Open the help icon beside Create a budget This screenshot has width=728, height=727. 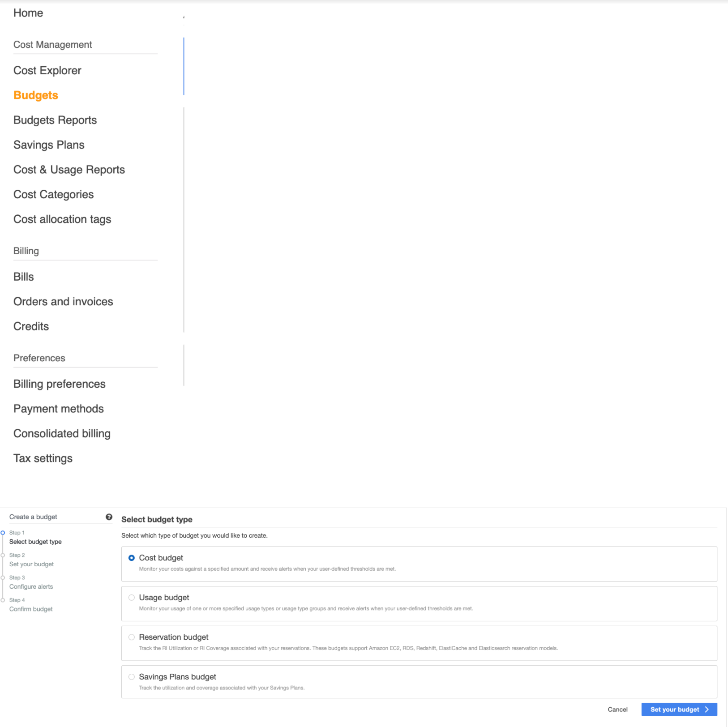[x=109, y=517]
